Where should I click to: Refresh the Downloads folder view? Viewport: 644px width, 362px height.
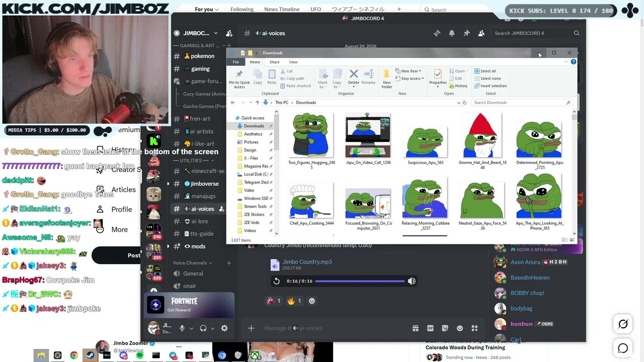[464, 103]
